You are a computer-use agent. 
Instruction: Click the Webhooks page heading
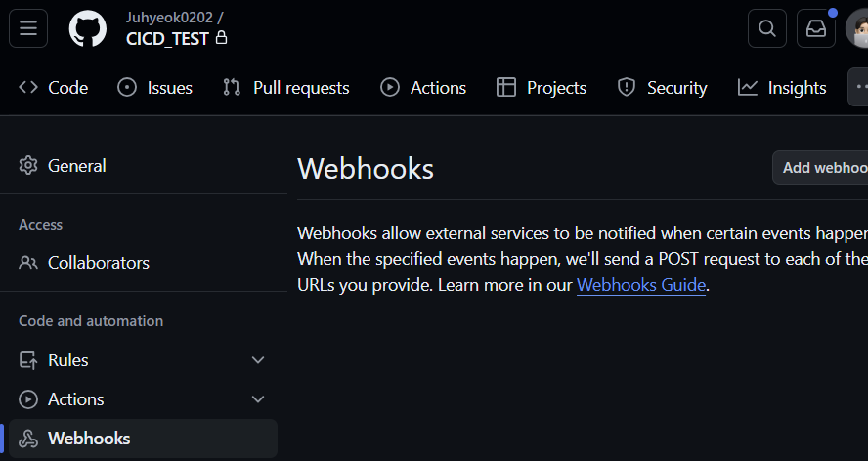pos(366,168)
